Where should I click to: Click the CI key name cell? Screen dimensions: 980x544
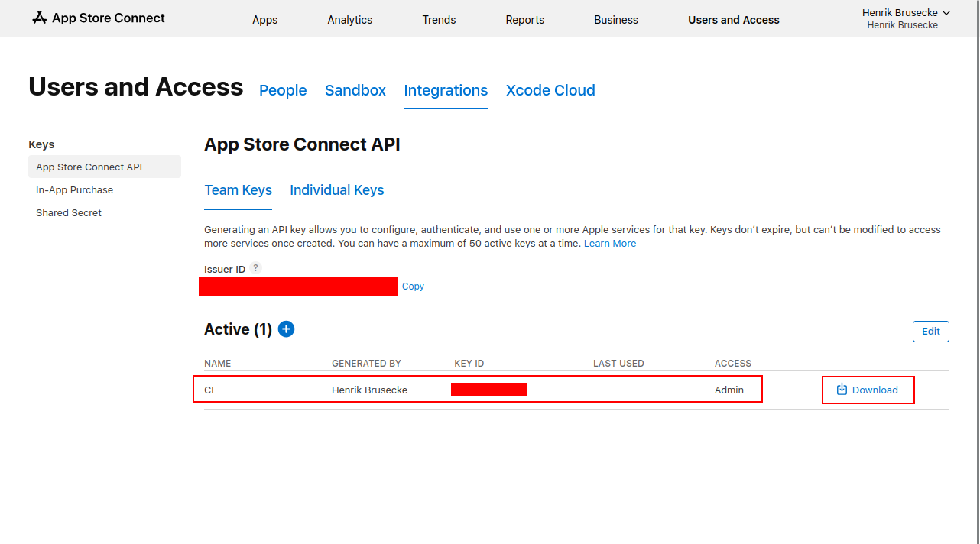[209, 390]
